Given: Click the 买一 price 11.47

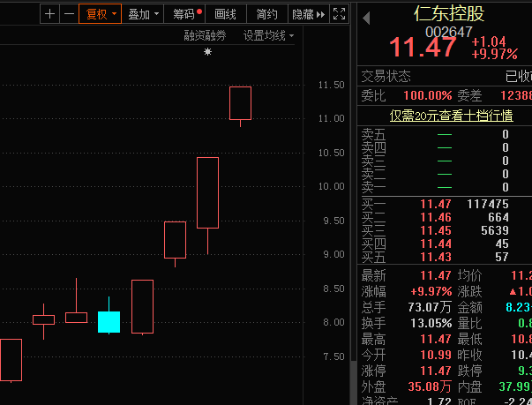Looking at the screenshot, I should [436, 204].
